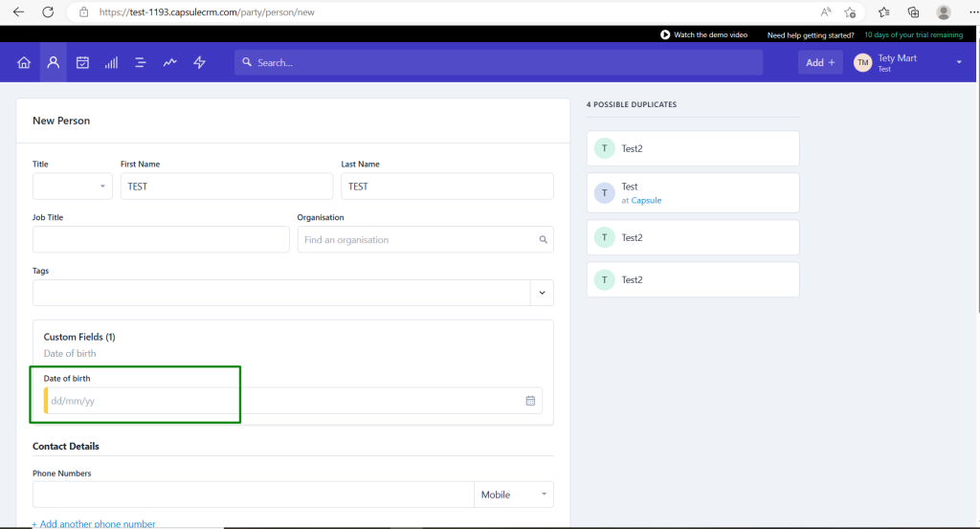The width and height of the screenshot is (980, 529).
Task: Click the New Person heading
Action: pos(61,121)
